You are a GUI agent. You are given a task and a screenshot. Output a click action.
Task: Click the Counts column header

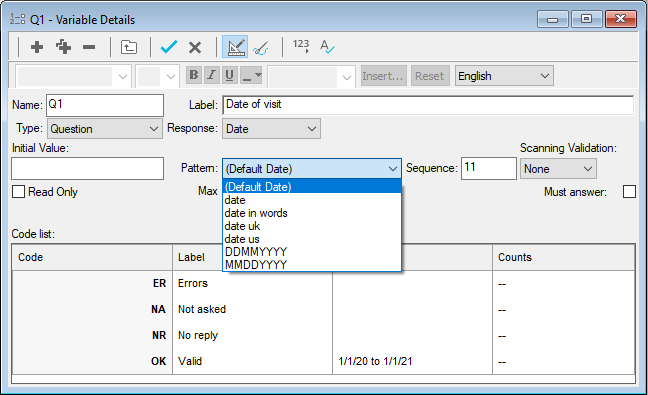[563, 257]
